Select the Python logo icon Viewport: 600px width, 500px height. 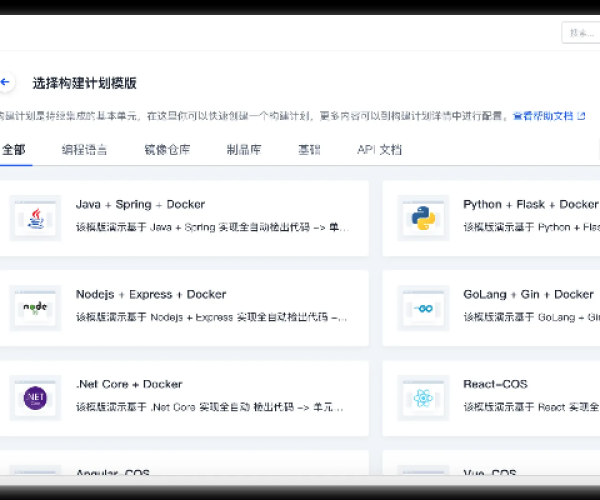tap(422, 217)
